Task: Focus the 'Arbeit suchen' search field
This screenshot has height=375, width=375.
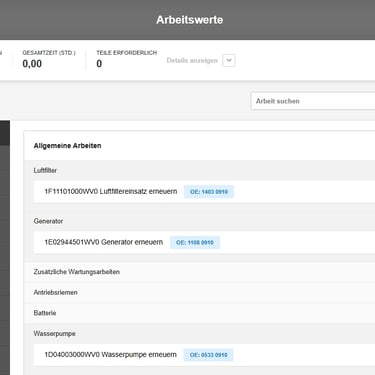Action: (313, 101)
